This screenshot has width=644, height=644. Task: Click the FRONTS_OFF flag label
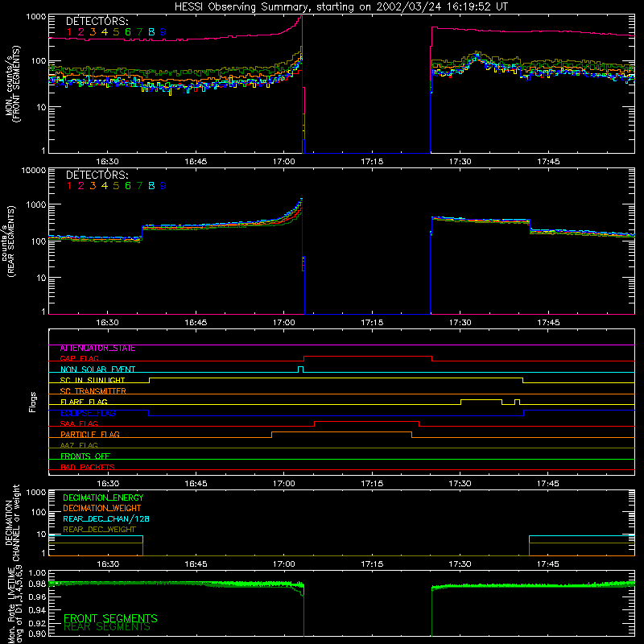[x=85, y=456]
